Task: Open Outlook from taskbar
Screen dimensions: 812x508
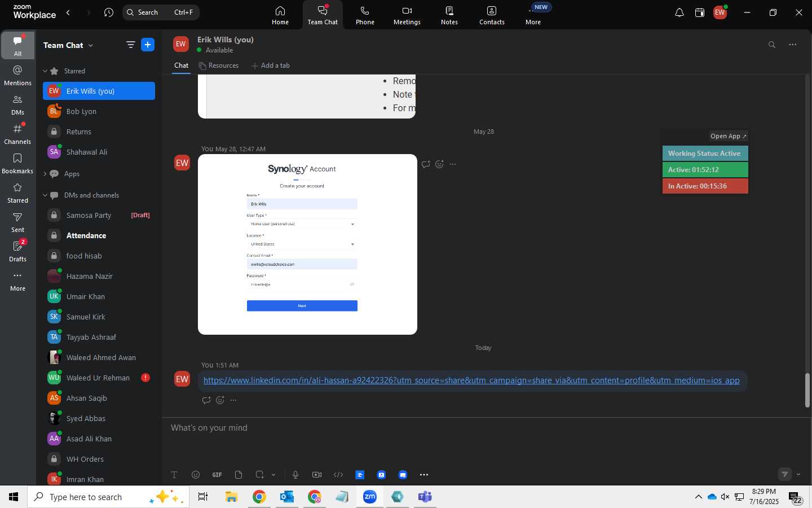Action: [287, 497]
